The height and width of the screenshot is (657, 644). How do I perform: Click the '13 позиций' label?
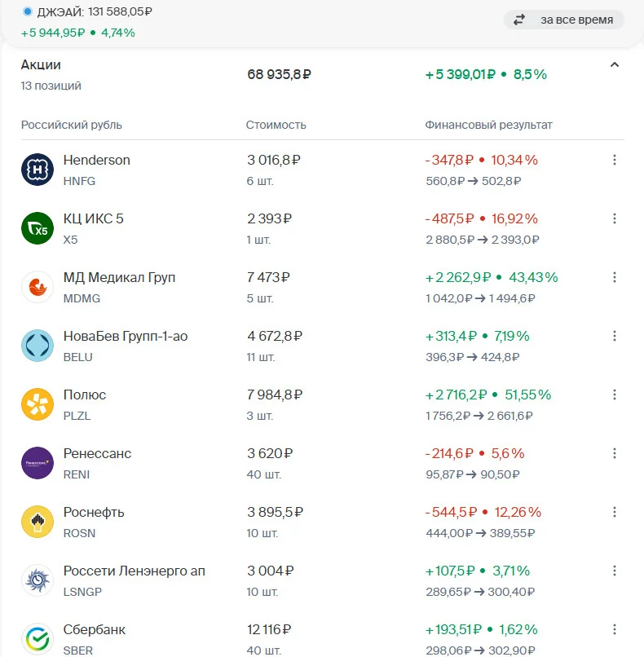[x=51, y=86]
